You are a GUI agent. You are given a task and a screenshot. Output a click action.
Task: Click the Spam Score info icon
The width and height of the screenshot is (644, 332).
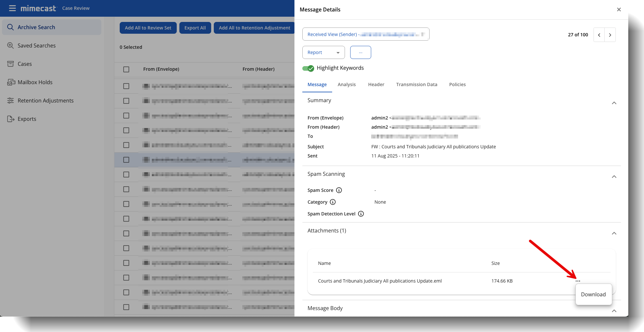point(339,190)
